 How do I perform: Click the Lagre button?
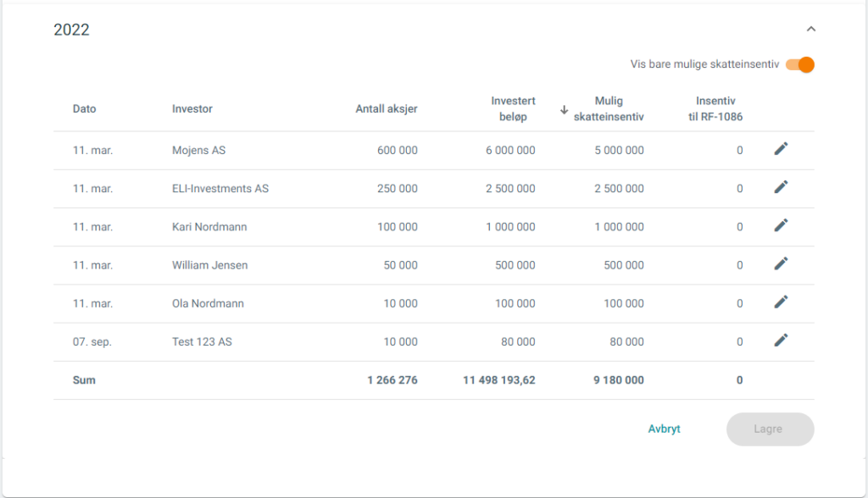tap(770, 429)
